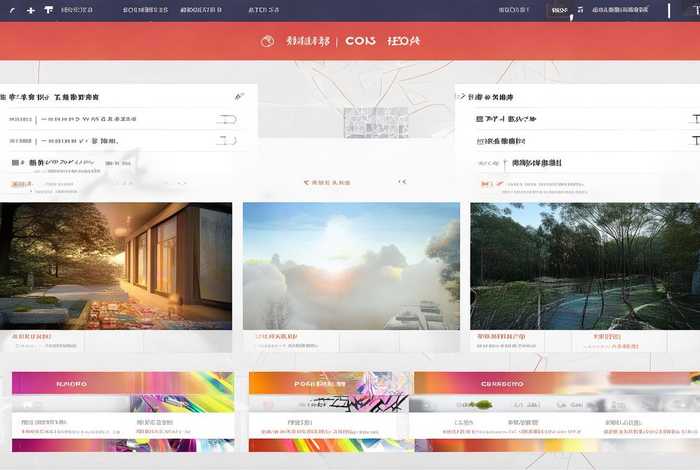Open the clouds and sky image thumbnail
The width and height of the screenshot is (700, 470).
[351, 266]
